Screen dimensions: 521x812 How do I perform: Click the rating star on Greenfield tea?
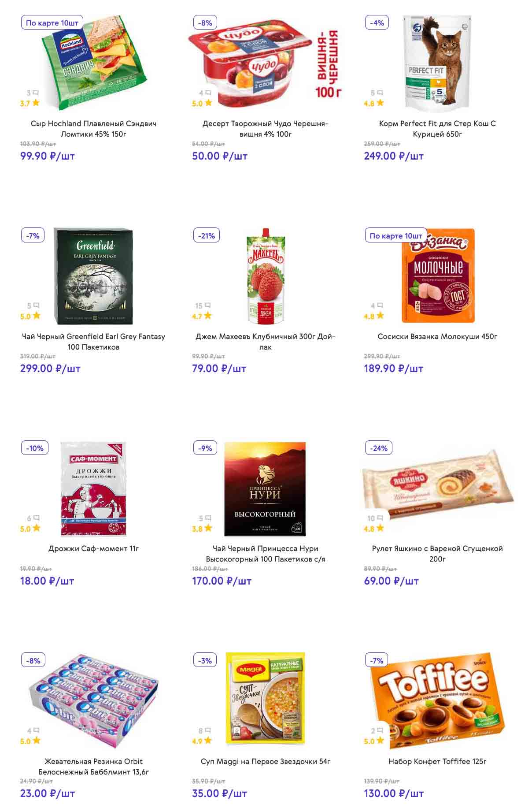pos(36,316)
